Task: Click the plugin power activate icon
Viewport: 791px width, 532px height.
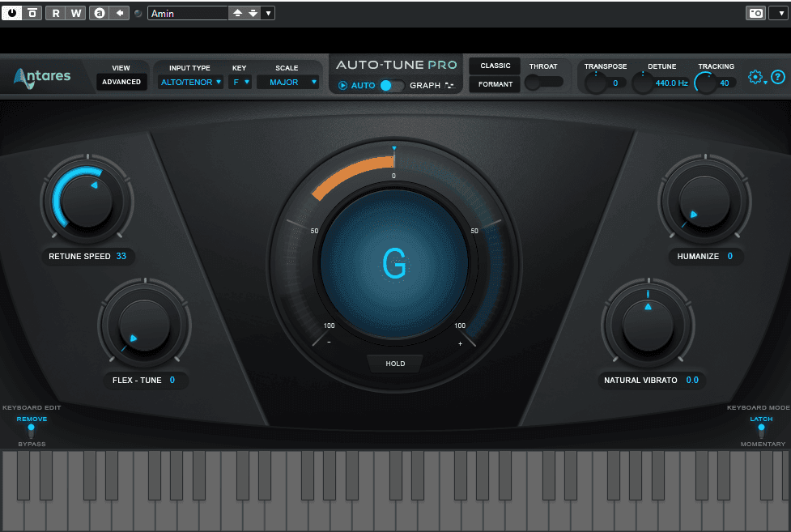Action: 11,13
